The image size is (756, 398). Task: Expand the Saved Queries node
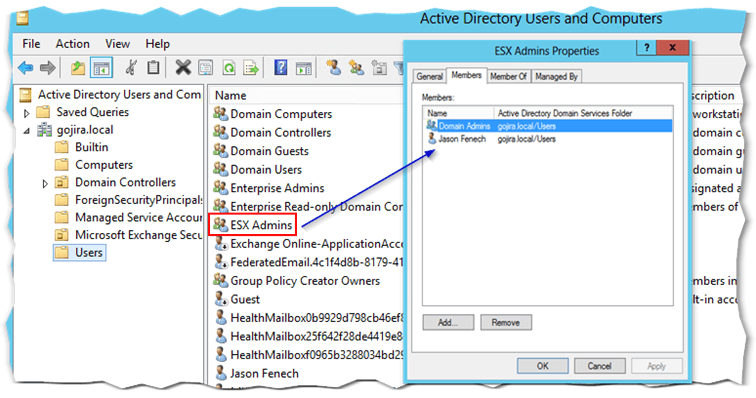[x=27, y=113]
